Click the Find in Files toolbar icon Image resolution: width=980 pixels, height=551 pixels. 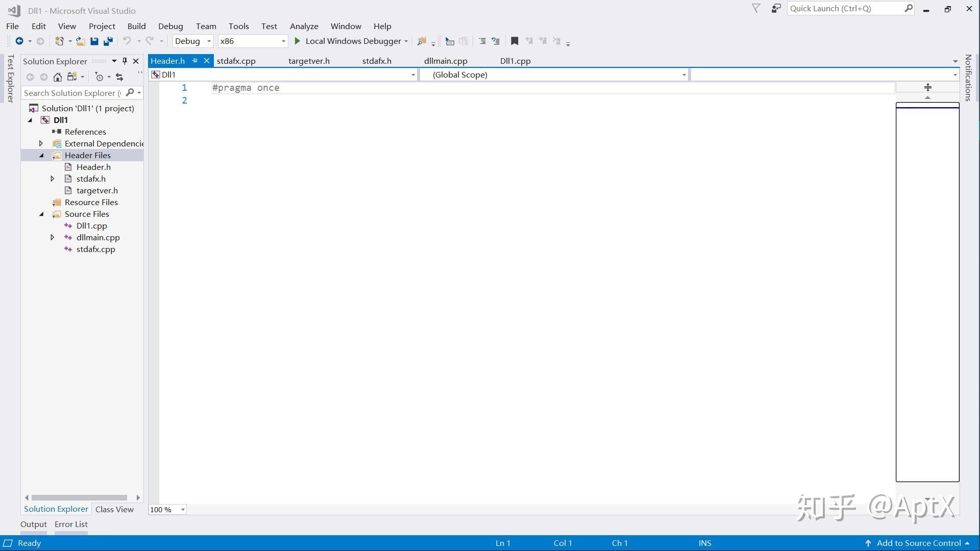click(x=422, y=41)
